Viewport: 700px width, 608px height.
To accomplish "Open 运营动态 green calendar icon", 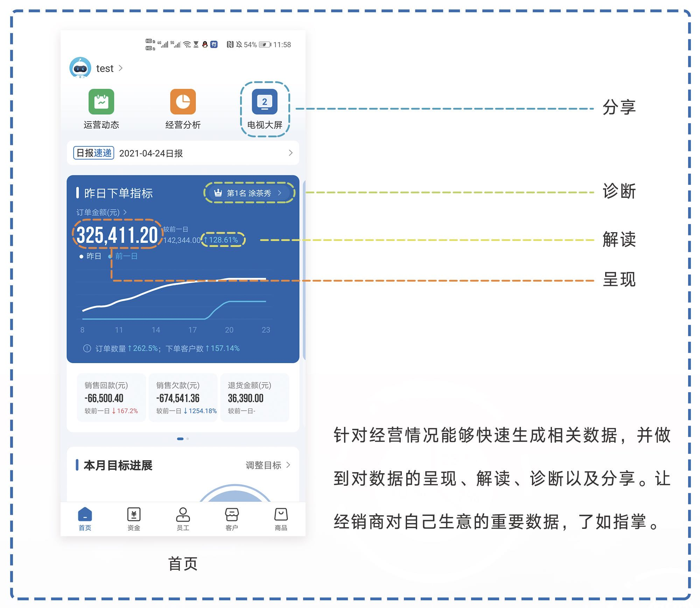I will [x=101, y=102].
